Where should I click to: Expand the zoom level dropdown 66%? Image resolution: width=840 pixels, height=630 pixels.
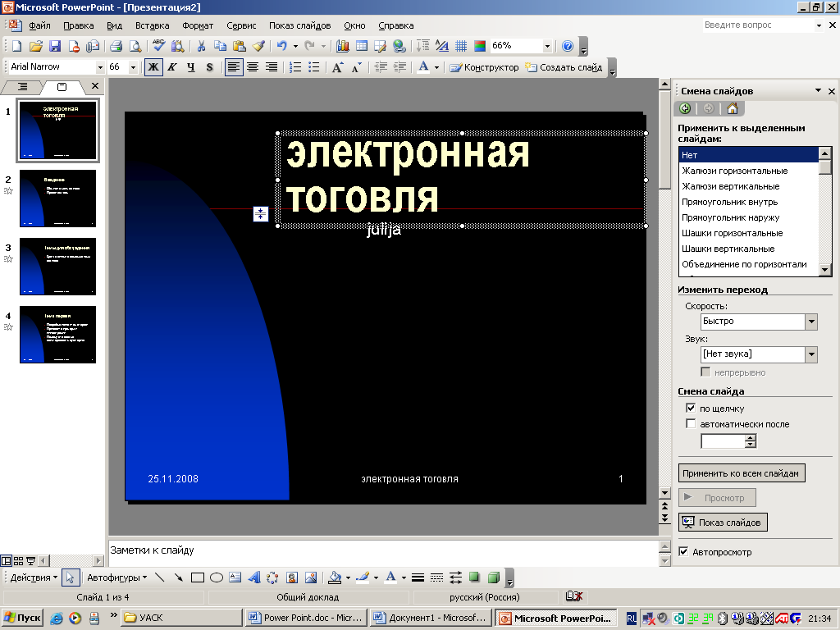click(x=547, y=46)
